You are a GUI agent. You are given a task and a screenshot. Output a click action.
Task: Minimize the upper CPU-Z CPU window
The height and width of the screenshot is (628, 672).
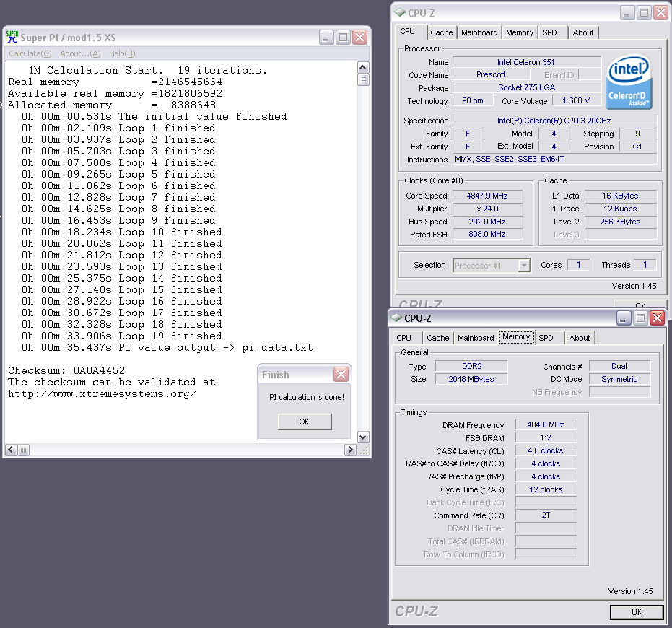627,13
